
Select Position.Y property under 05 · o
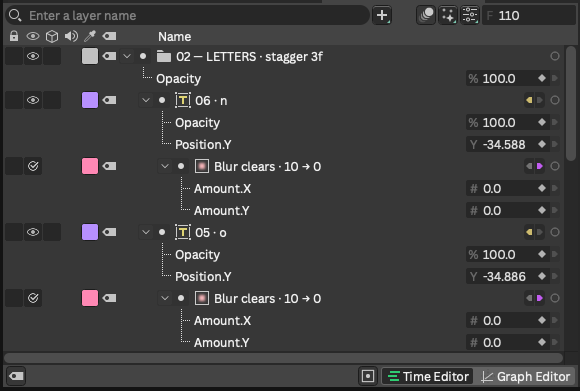(x=203, y=276)
